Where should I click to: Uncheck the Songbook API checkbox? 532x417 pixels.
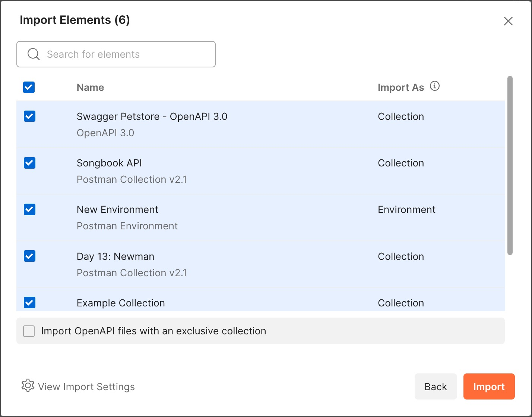29,163
